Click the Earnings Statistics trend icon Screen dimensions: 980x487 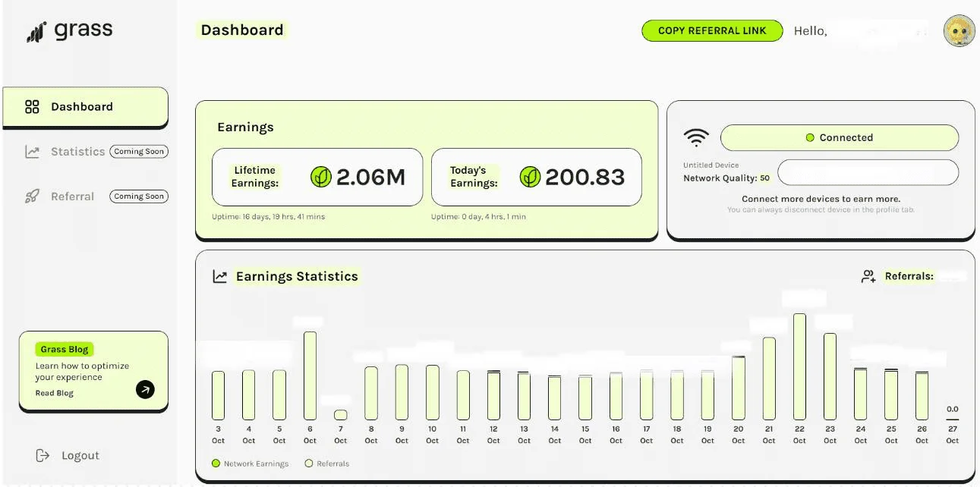[219, 277]
